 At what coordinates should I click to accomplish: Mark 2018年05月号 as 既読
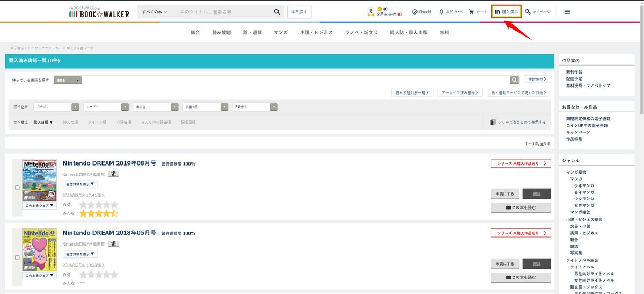click(x=537, y=264)
